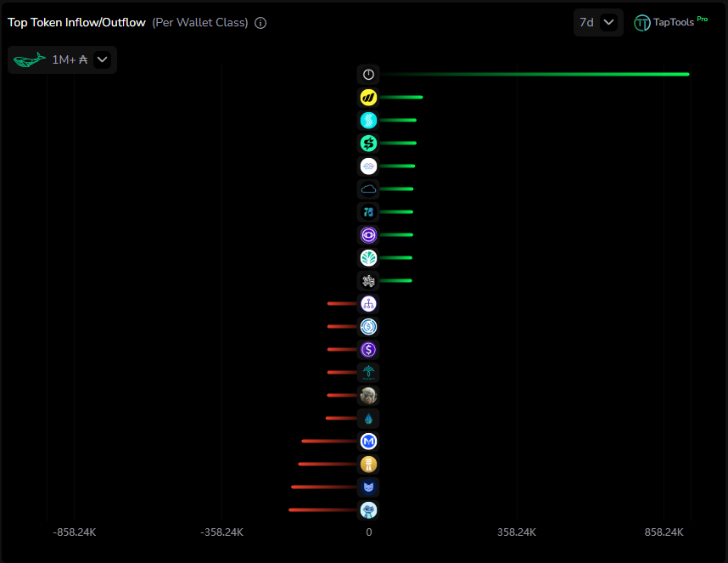Click the "-358.24K" axis label
This screenshot has height=563, width=728.
221,532
